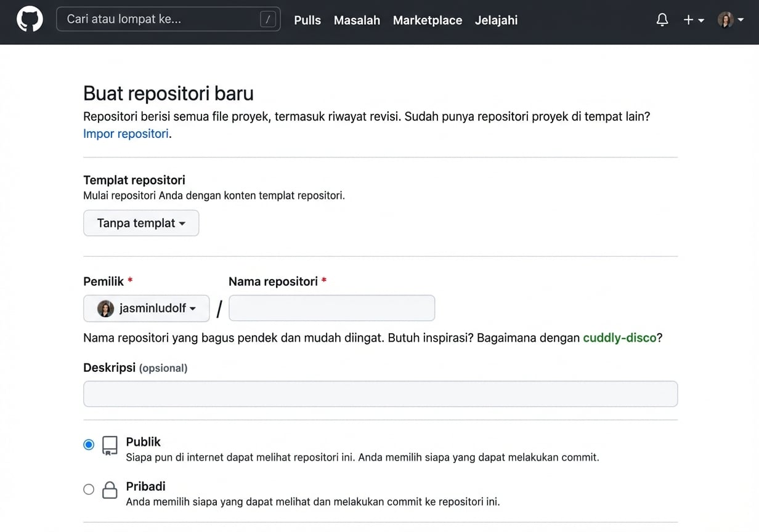The height and width of the screenshot is (532, 759).
Task: Open the user avatar menu in header
Action: [731, 20]
